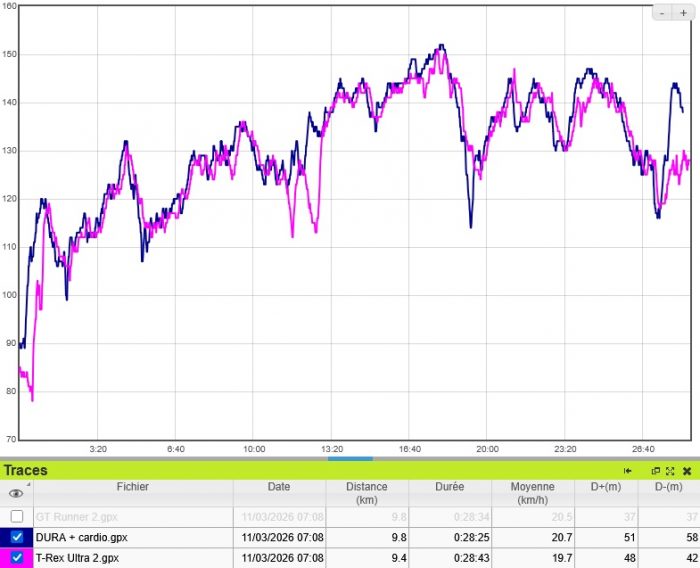The height and width of the screenshot is (568, 700).
Task: Click the blue color swatch for DURA trace
Action: coord(4,538)
